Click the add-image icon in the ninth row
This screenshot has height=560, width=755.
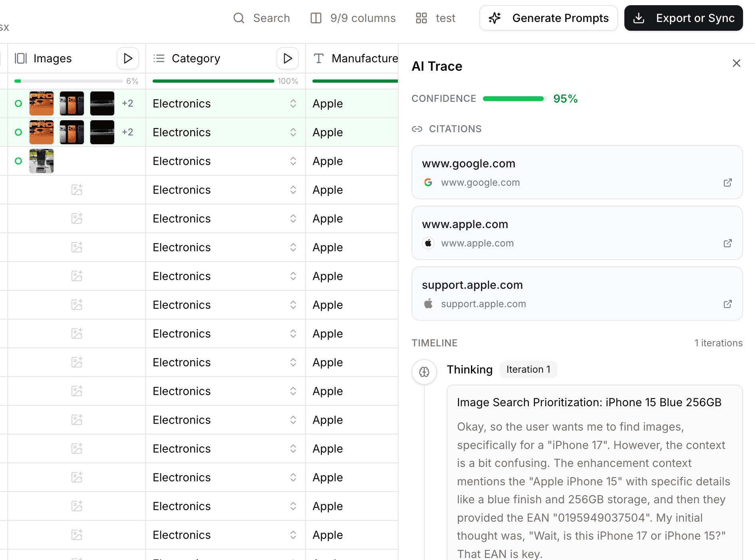pyautogui.click(x=77, y=334)
